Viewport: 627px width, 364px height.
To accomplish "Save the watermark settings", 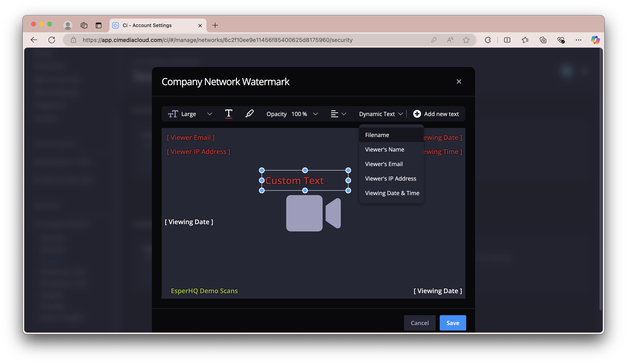I will [453, 323].
